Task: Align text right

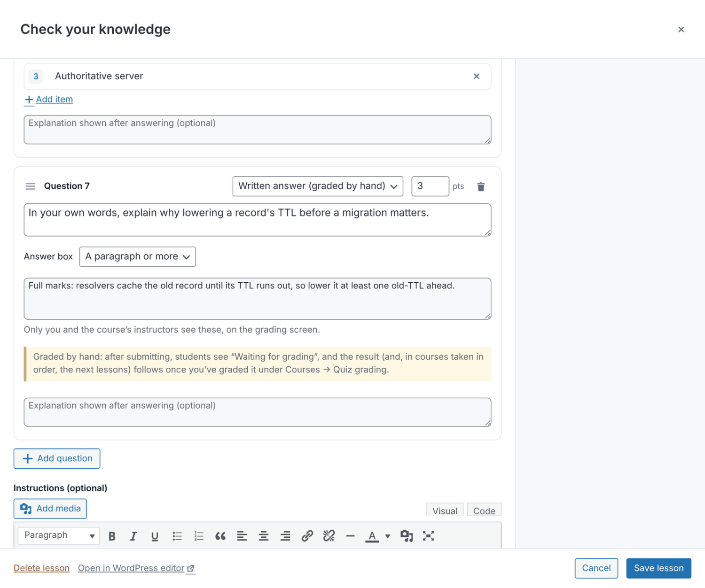Action: tap(285, 536)
